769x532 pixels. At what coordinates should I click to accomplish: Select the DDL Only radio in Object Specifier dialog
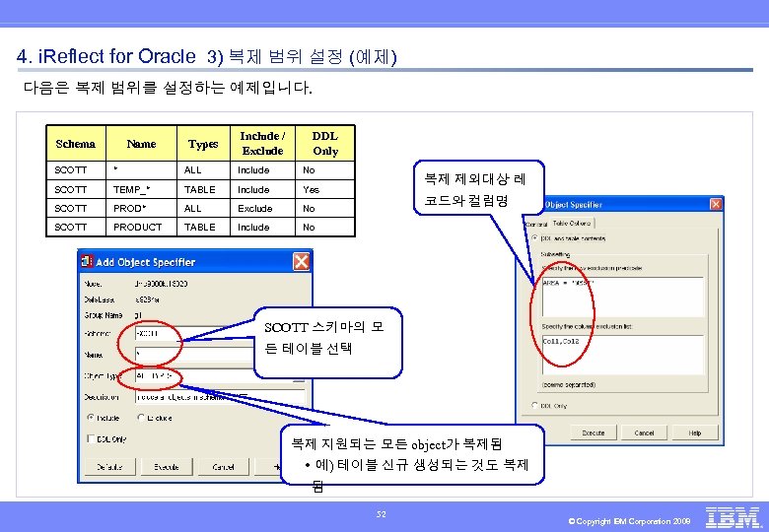coord(534,406)
